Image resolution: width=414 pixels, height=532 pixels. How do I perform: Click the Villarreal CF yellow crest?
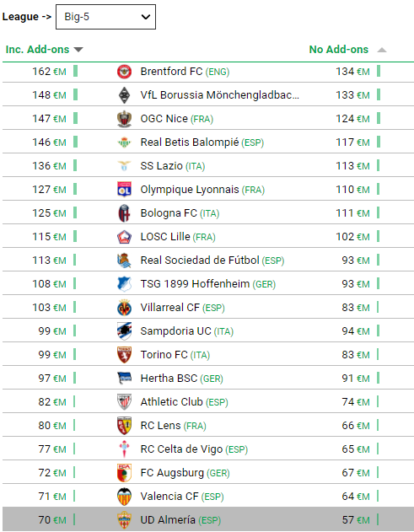[124, 308]
